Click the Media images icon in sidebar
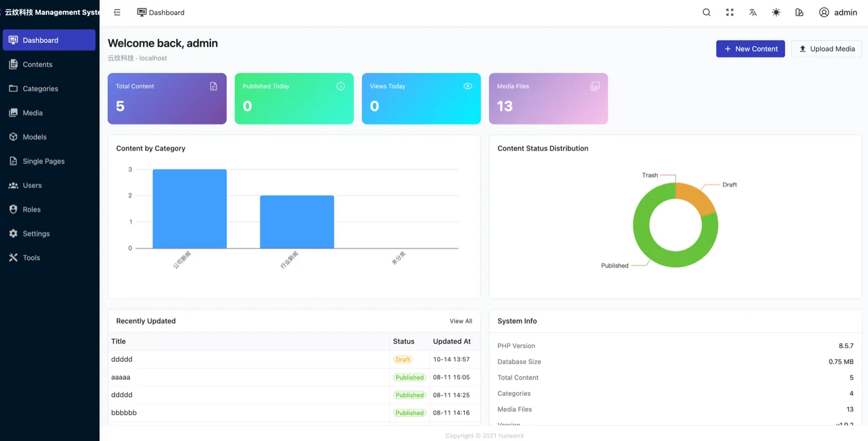Image resolution: width=868 pixels, height=441 pixels. point(13,113)
